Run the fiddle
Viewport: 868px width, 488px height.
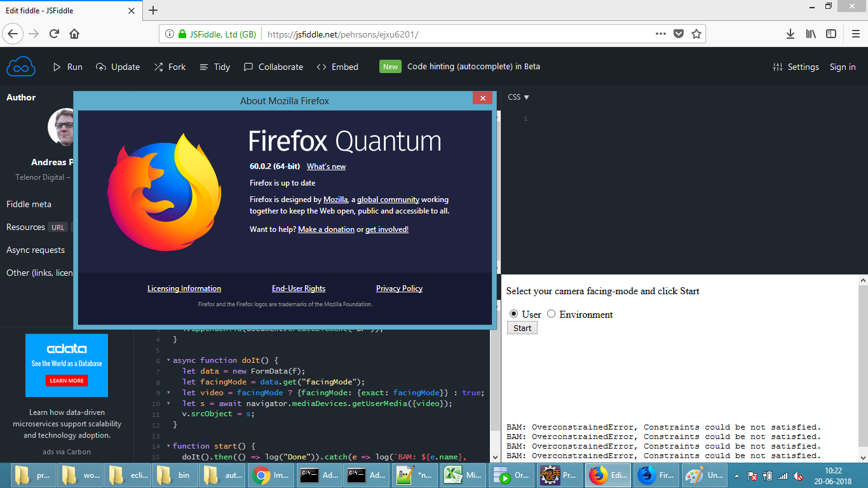(x=67, y=67)
